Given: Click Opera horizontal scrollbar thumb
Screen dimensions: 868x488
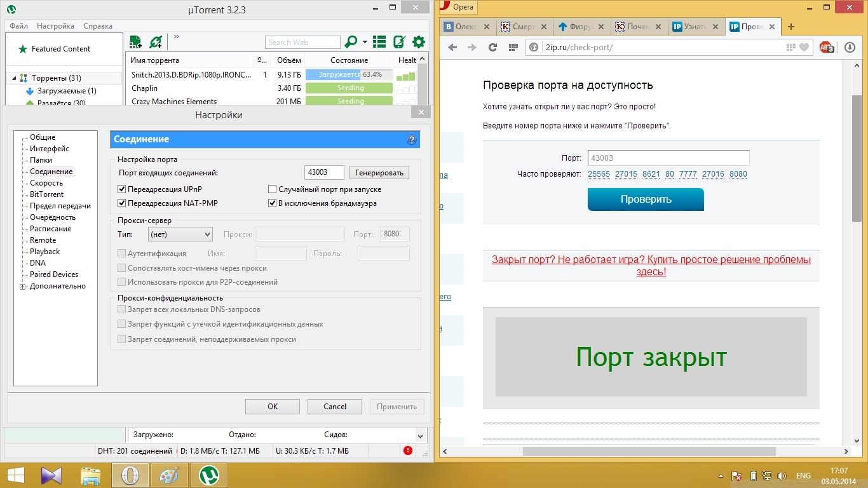Looking at the screenshot, I should 649,451.
